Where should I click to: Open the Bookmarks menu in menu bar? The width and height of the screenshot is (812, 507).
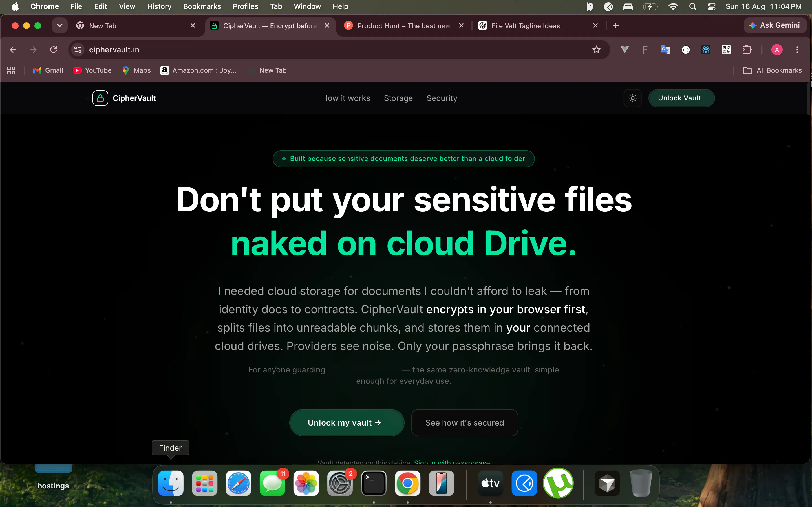click(x=202, y=6)
